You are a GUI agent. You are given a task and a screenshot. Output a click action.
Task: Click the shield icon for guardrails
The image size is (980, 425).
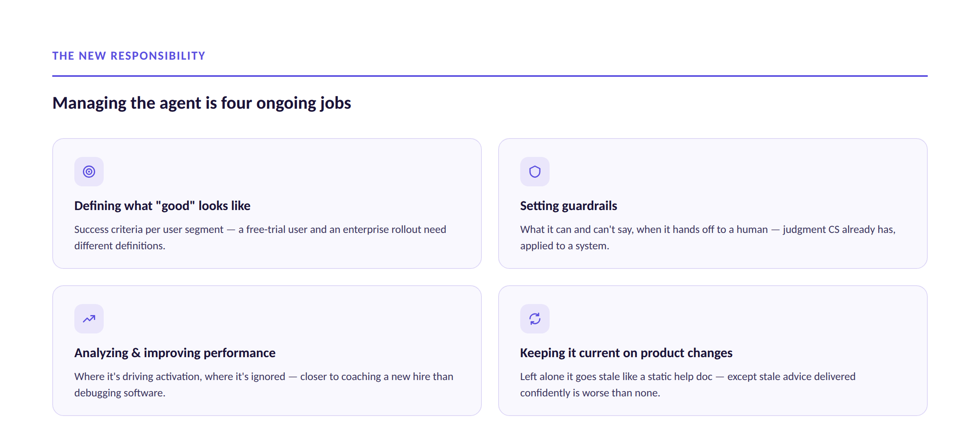click(535, 172)
